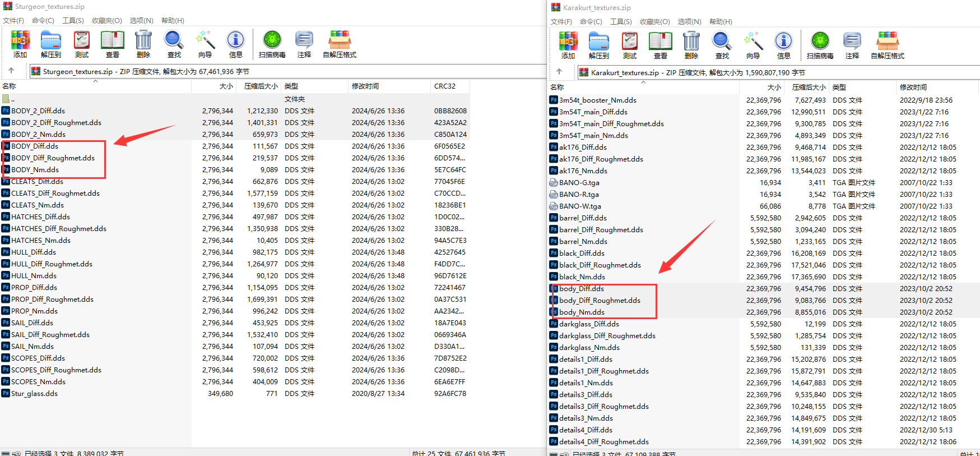The height and width of the screenshot is (456, 980).
Task: Go up one folder in Sturgeon window
Action: (11, 71)
